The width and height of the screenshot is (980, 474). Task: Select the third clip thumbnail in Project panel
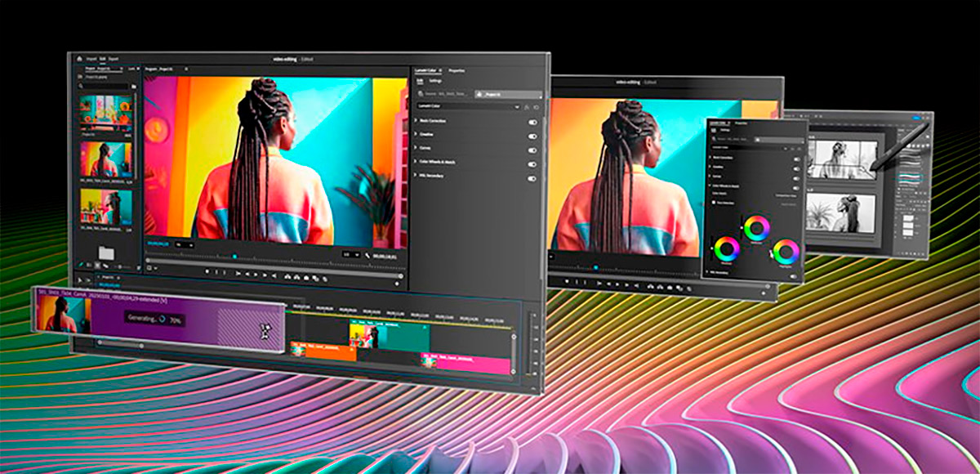[106, 205]
